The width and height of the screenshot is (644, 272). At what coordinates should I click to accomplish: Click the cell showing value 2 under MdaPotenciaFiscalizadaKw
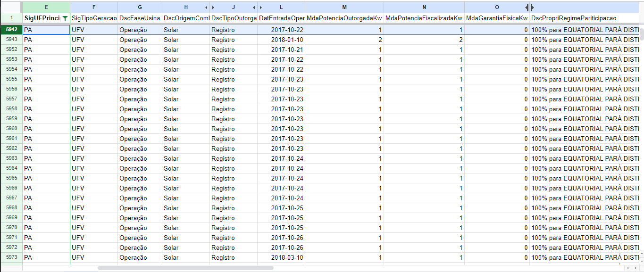click(x=424, y=40)
